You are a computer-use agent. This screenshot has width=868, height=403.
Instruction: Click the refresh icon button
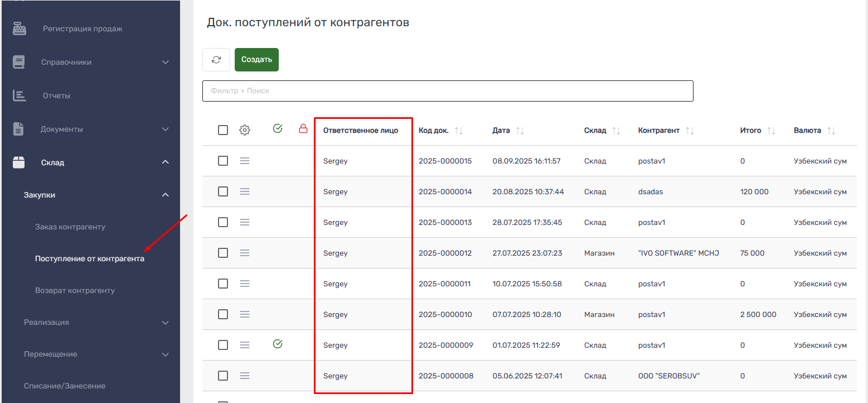[x=216, y=60]
